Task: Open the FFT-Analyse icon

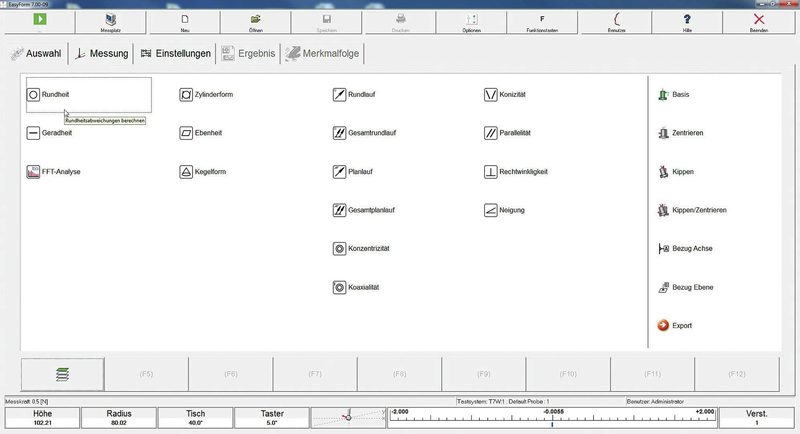Action: coord(33,172)
